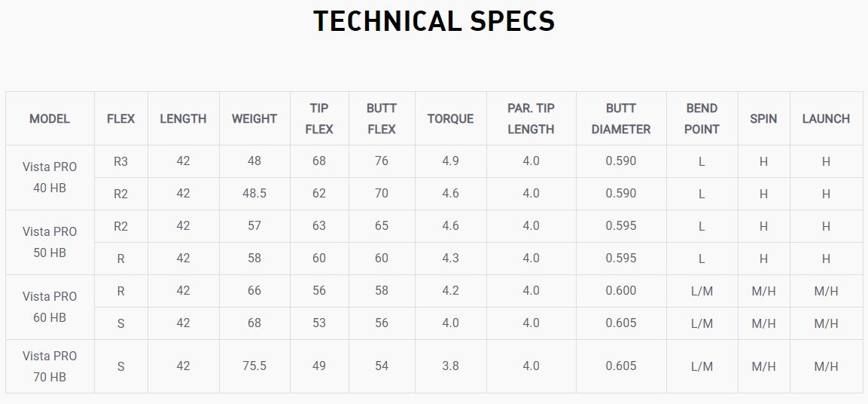Select the FLEX column header
The image size is (868, 404).
coord(121,118)
